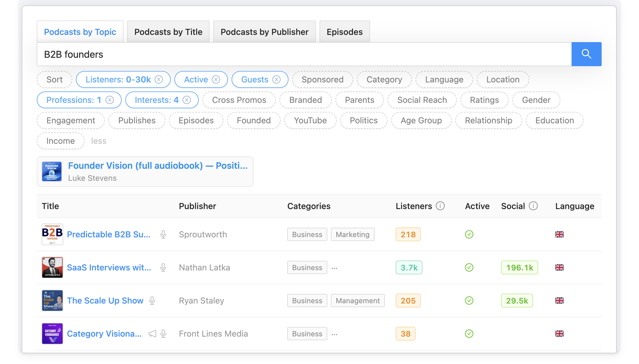This screenshot has width=639, height=364.
Task: Click active checkmark in Nathan Latka row
Action: [469, 267]
